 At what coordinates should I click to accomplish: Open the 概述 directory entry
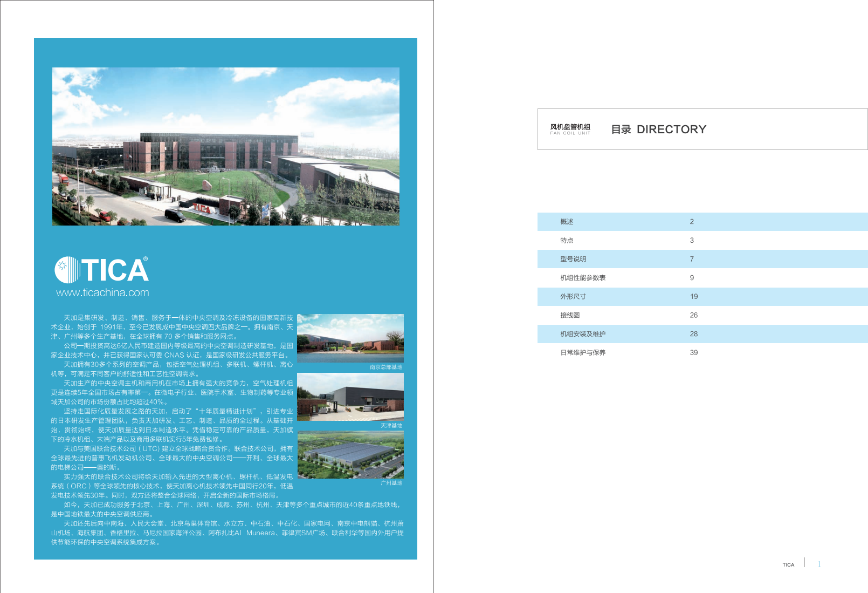click(567, 222)
